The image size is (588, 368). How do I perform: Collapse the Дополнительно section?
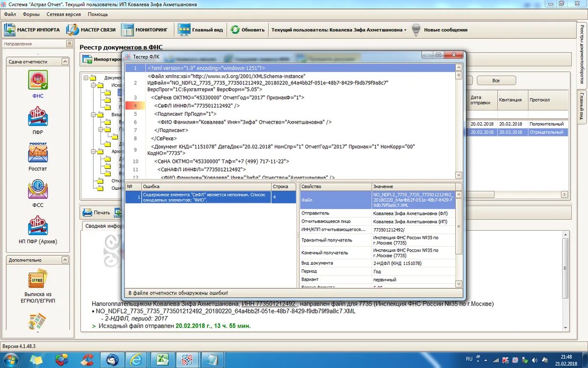click(x=65, y=260)
